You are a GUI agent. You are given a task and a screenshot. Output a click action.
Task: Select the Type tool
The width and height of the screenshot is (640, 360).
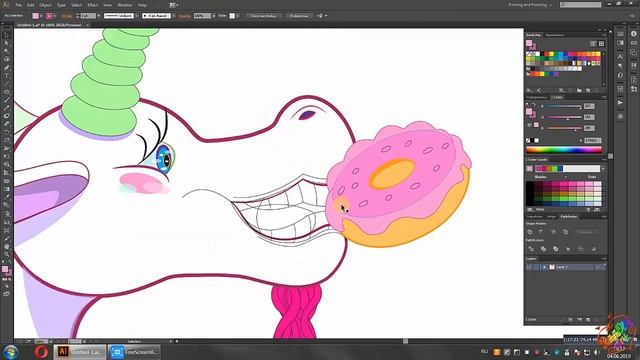[x=7, y=76]
